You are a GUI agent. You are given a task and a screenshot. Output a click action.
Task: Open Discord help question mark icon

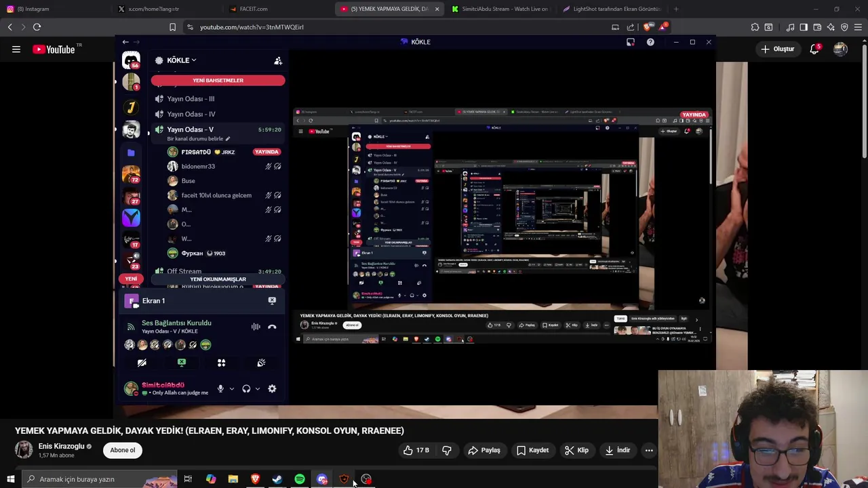pos(650,42)
